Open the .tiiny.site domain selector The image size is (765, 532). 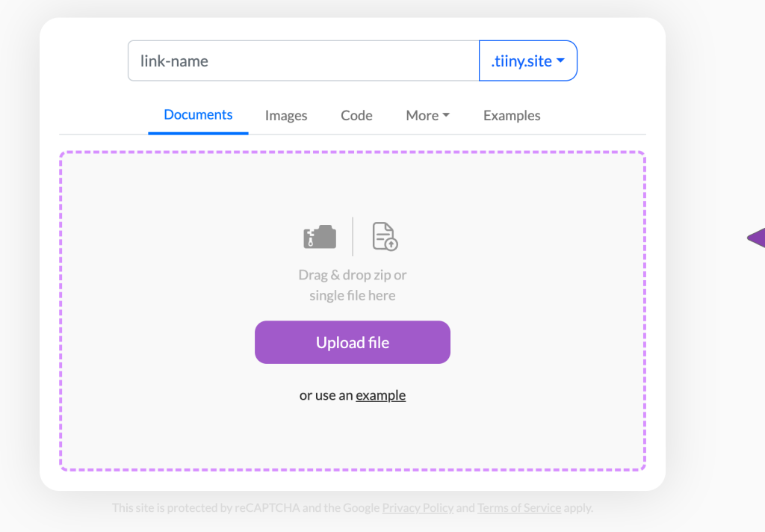click(528, 61)
